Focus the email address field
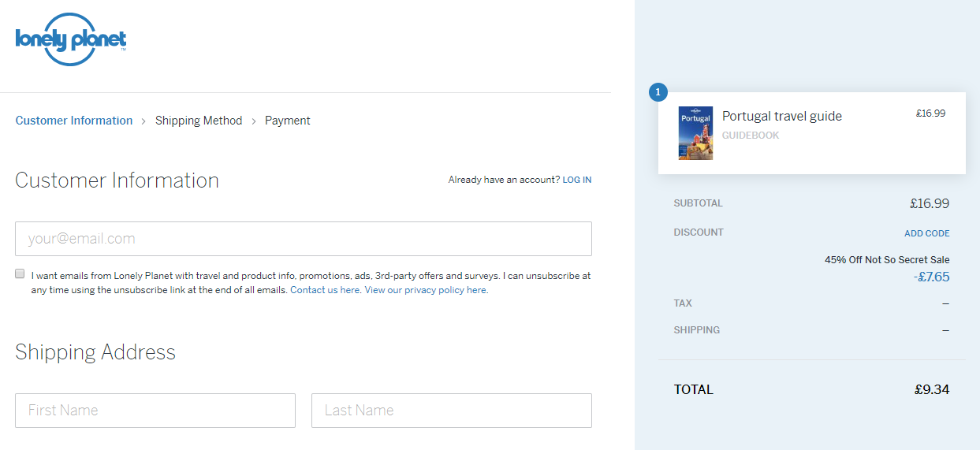This screenshot has width=980, height=450. coord(304,239)
